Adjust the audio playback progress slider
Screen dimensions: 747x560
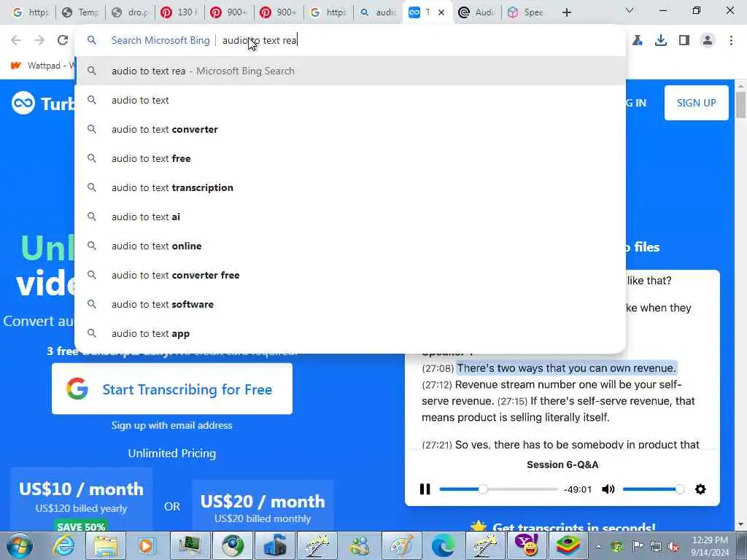498,489
